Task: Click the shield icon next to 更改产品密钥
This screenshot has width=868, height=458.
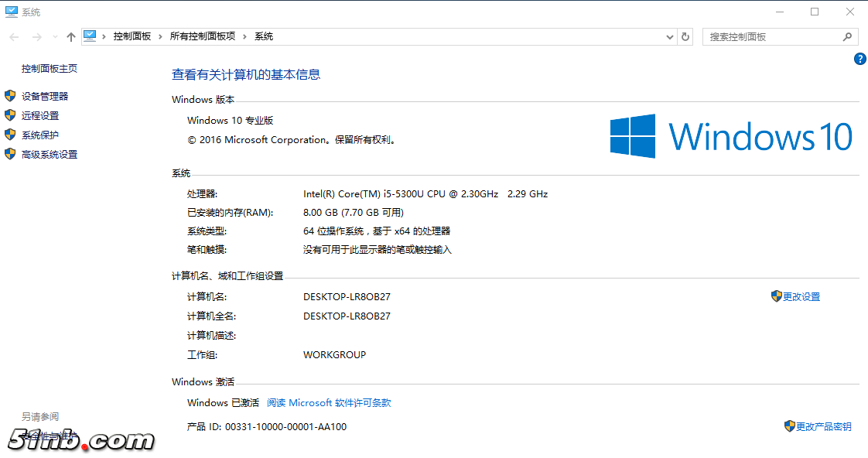Action: [790, 426]
